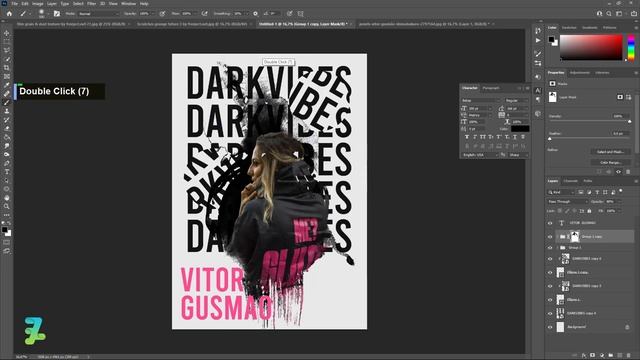
Task: Select the Lasso tool
Action: pyautogui.click(x=7, y=50)
